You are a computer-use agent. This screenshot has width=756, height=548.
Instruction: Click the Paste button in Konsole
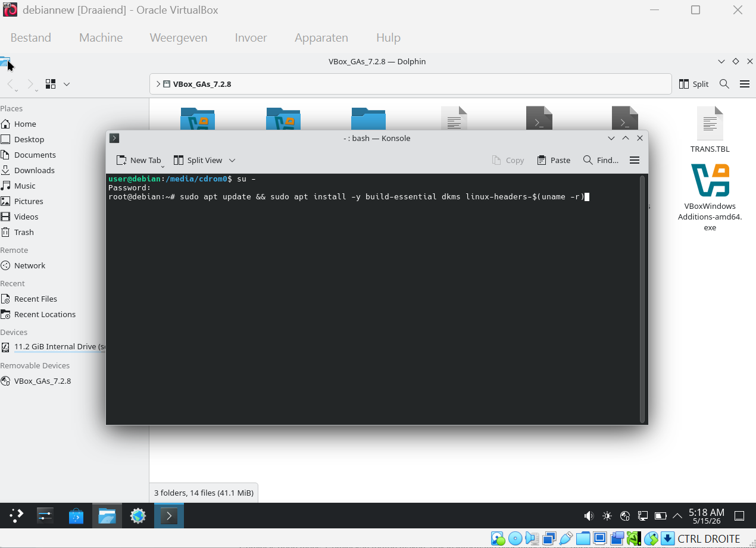pyautogui.click(x=554, y=160)
